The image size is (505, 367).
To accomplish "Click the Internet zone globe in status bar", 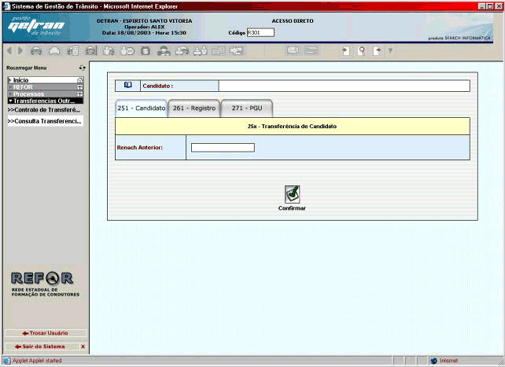I will pyautogui.click(x=434, y=361).
